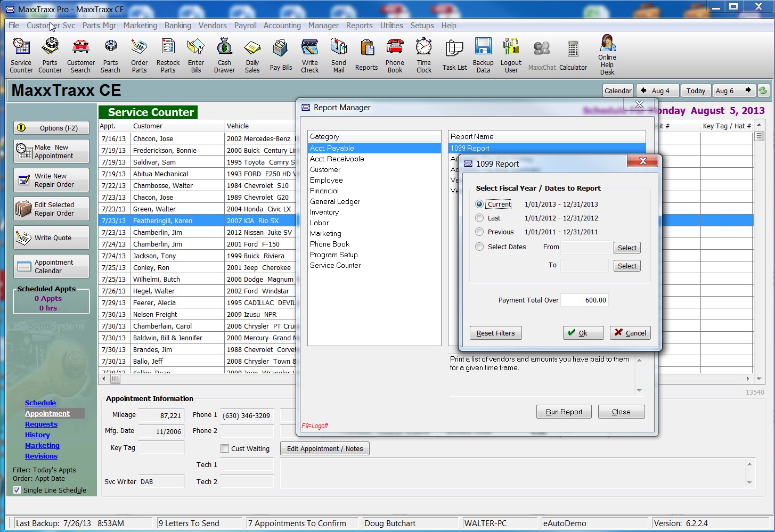This screenshot has width=775, height=532.
Task: Open Daily Sales toolbar icon
Action: (252, 55)
